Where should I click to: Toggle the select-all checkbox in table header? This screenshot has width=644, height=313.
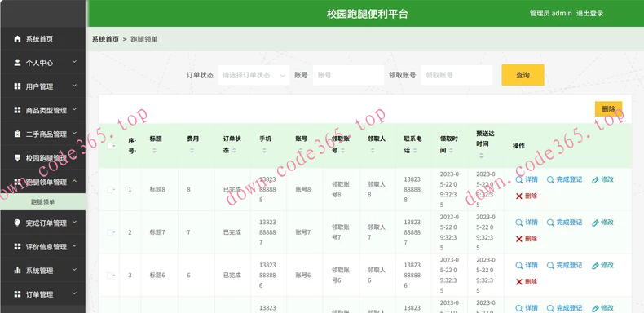pyautogui.click(x=110, y=146)
